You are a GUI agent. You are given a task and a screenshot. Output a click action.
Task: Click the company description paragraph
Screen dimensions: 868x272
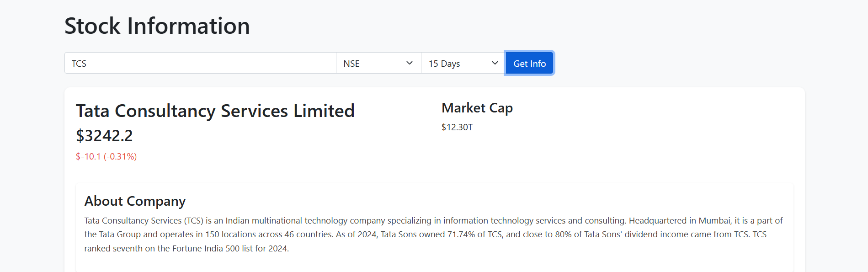[x=434, y=235]
